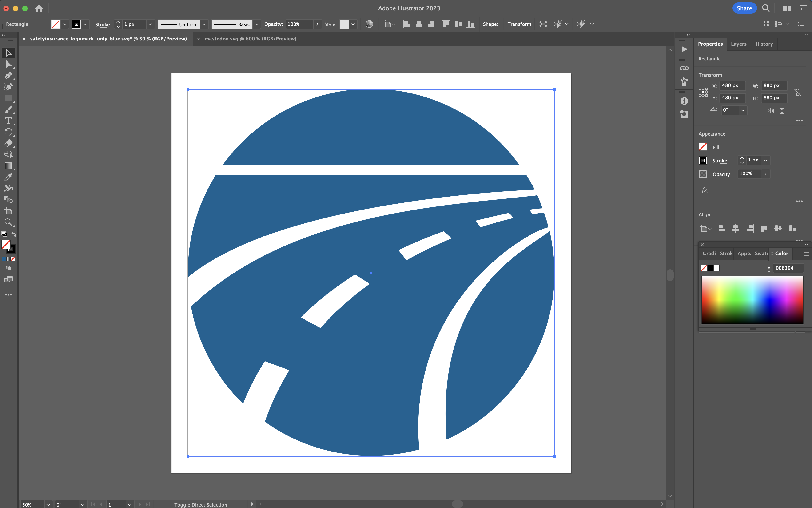Select the Direct Selection tool
This screenshot has height=508, width=812.
[8, 64]
